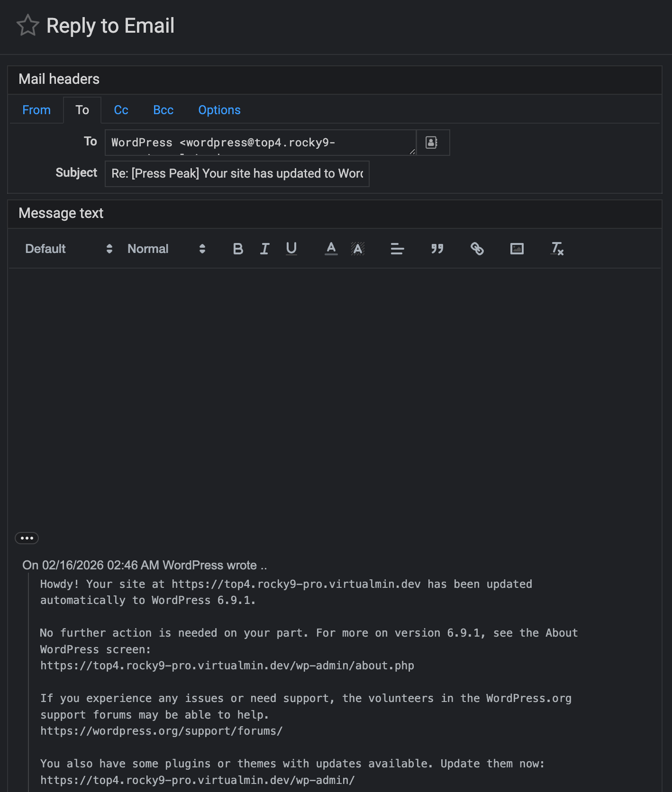Open the Default font dropdown
The height and width of the screenshot is (792, 672).
pos(69,249)
